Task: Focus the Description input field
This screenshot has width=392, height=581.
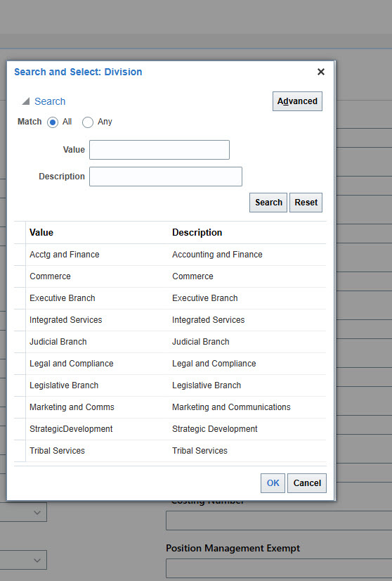Action: [166, 177]
